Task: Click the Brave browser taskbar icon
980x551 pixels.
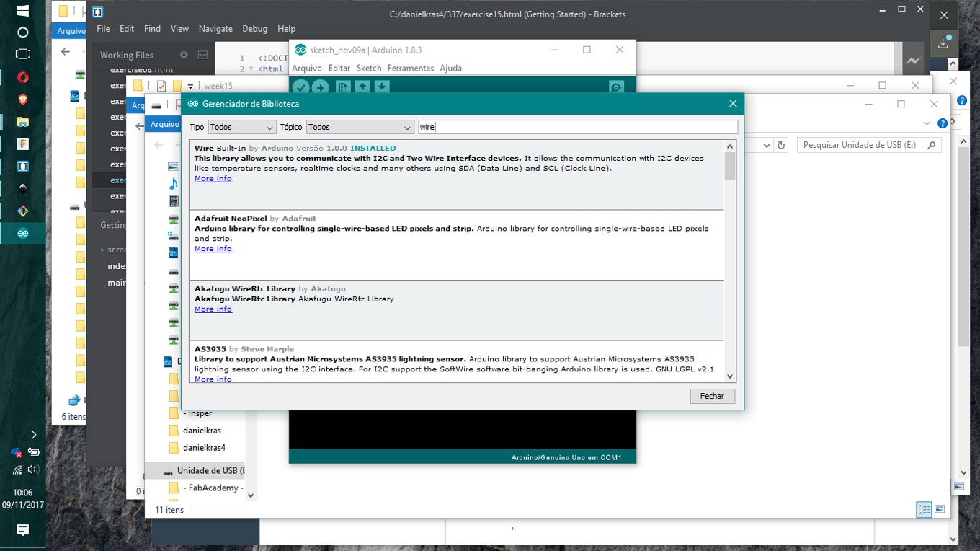Action: [x=23, y=100]
